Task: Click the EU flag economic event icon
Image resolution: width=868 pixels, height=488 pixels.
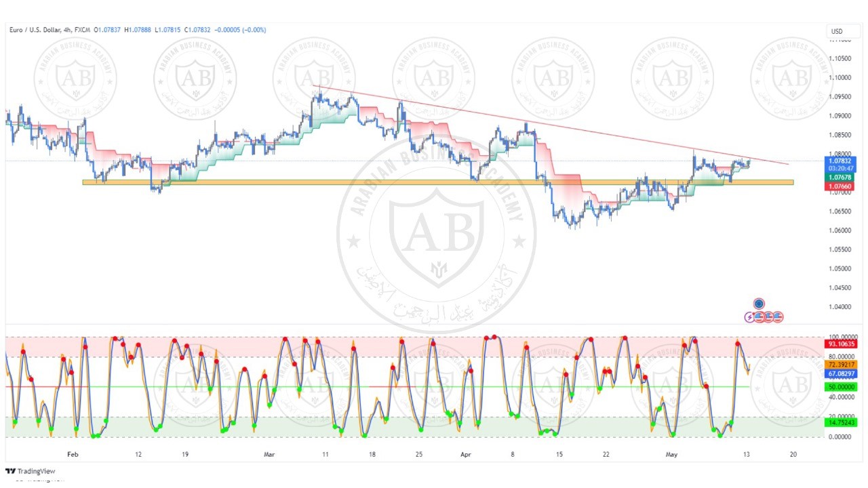Action: click(x=759, y=304)
